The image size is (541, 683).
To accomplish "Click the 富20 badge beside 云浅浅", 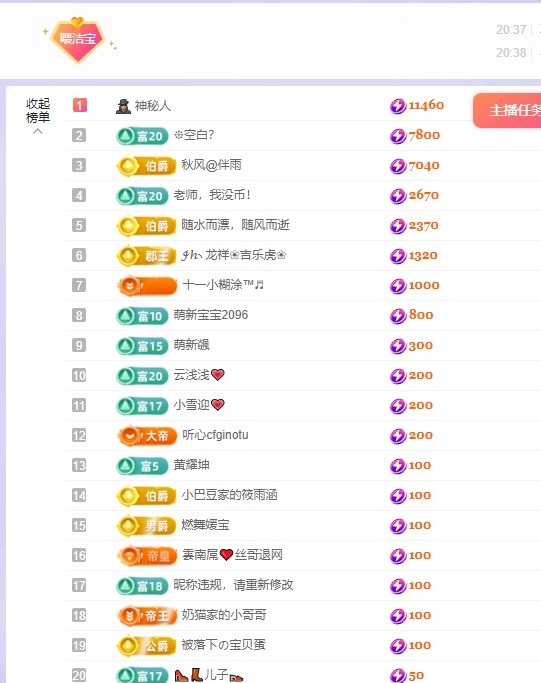I will point(142,376).
